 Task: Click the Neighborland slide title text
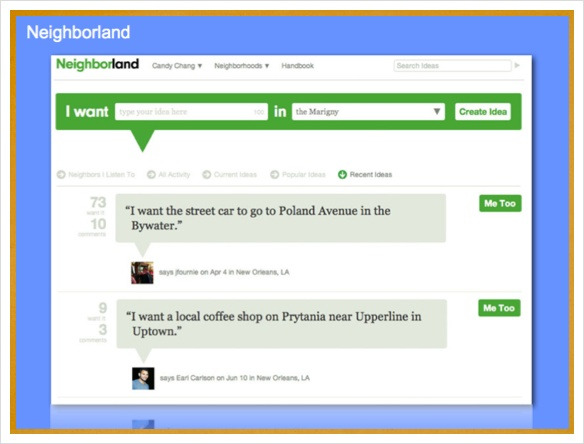[x=78, y=32]
